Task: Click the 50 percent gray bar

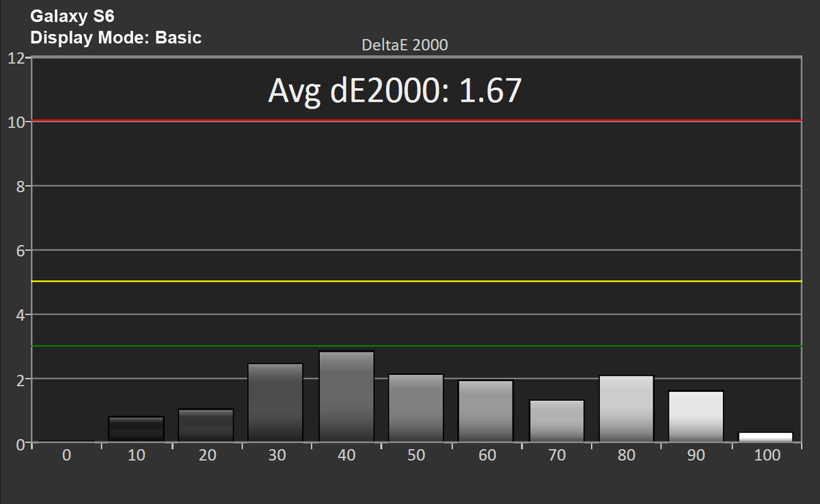Action: pyautogui.click(x=416, y=408)
